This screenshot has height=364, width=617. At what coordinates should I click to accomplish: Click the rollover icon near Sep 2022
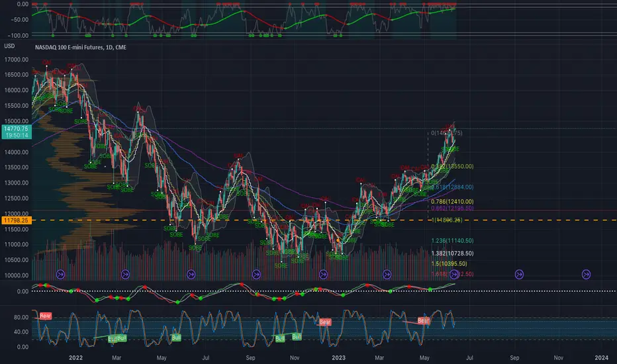(x=257, y=273)
